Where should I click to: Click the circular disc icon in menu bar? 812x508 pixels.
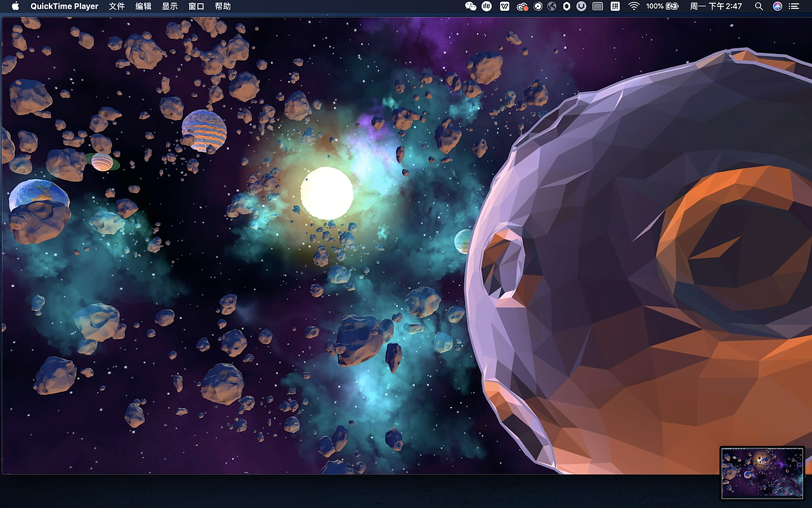[538, 6]
